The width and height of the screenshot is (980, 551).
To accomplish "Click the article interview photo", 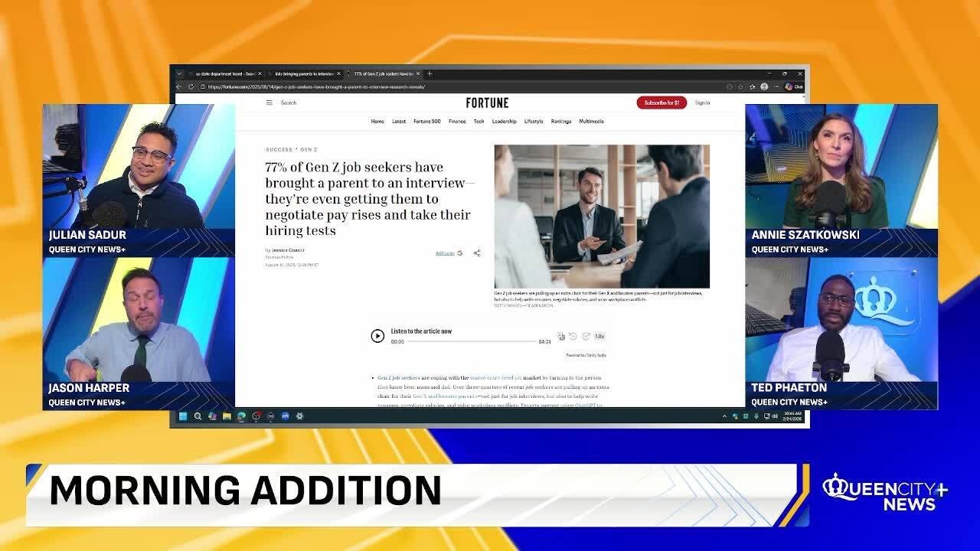I will pos(602,217).
